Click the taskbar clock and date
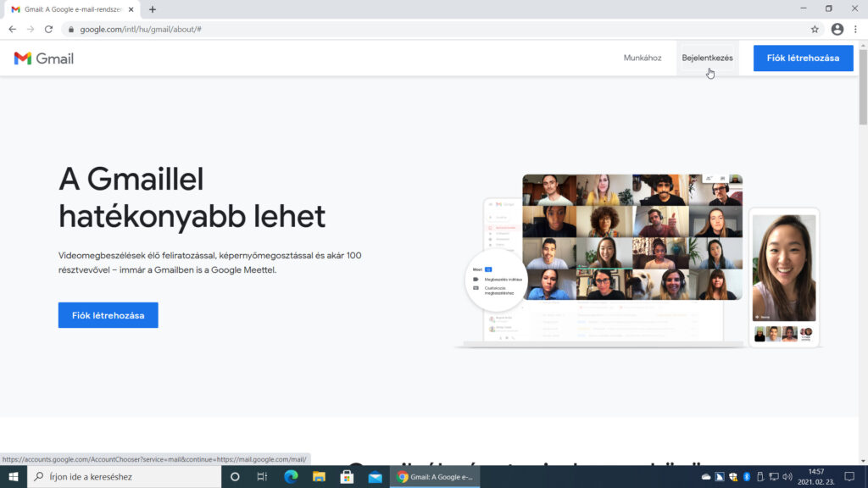 816,476
